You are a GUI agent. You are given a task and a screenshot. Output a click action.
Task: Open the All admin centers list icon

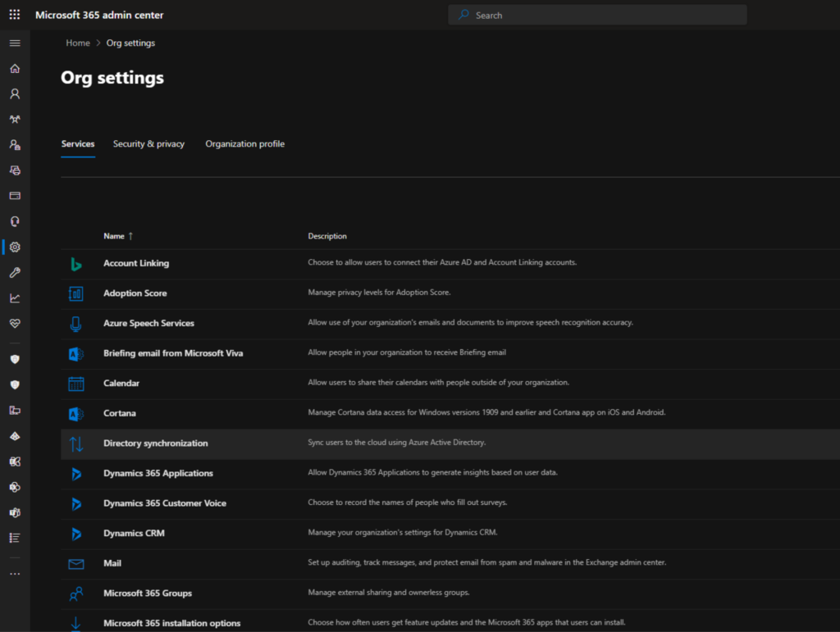(x=15, y=538)
